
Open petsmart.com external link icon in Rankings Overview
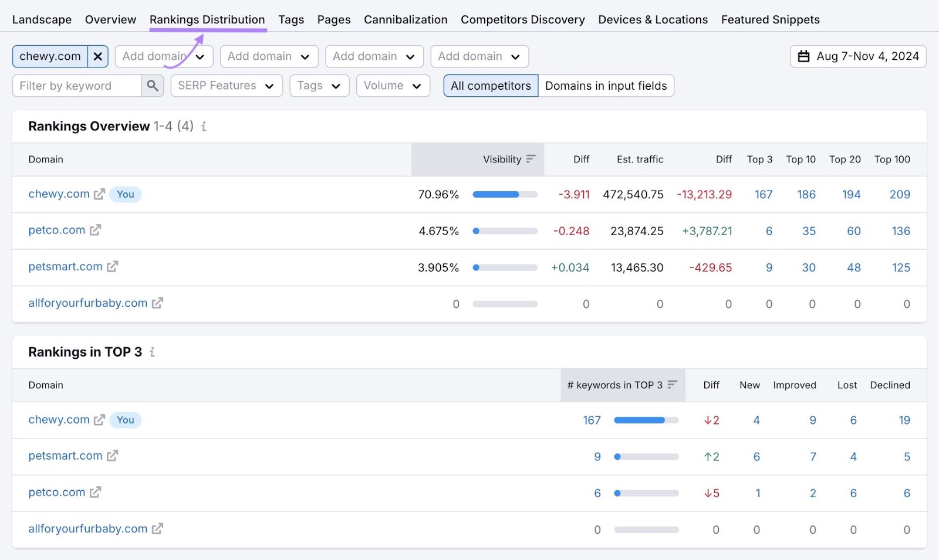click(x=112, y=267)
